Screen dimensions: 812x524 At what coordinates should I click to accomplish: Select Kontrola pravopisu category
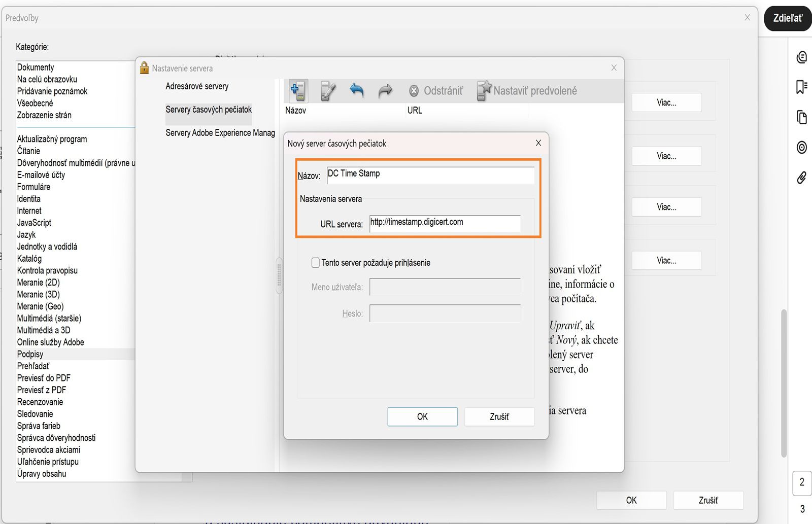click(47, 270)
